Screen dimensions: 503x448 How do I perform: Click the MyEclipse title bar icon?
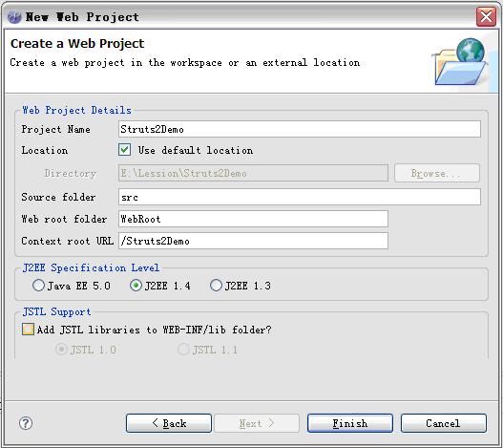pos(14,17)
